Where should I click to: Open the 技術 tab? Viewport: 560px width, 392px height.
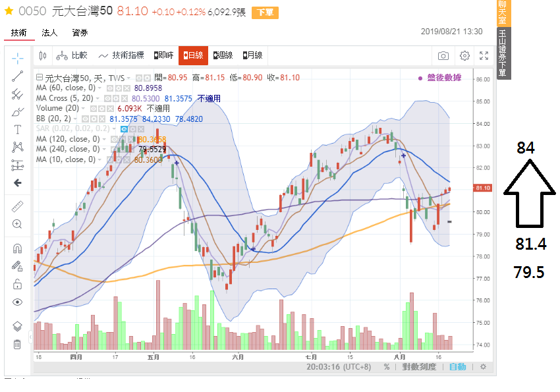(x=19, y=33)
